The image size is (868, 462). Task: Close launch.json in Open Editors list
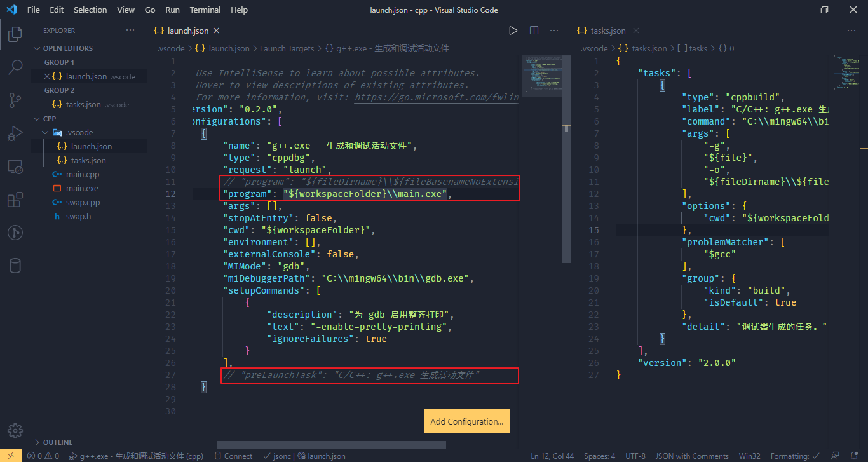(47, 76)
